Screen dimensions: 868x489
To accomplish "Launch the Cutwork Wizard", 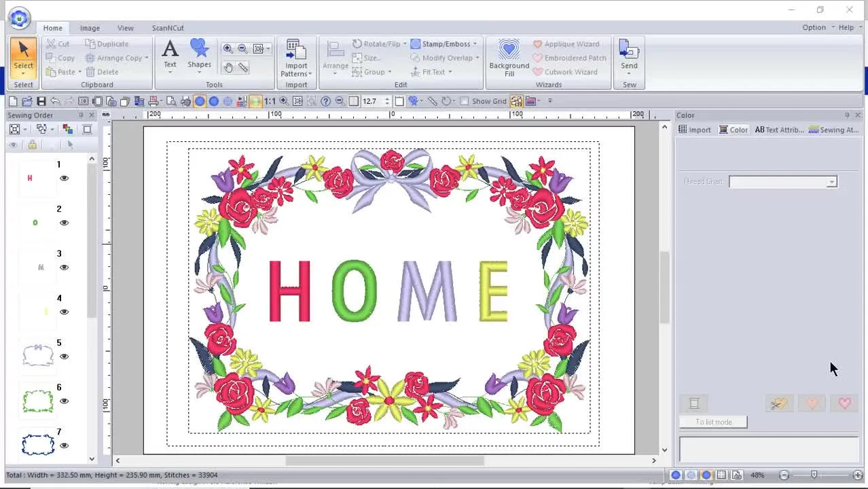I will [565, 72].
